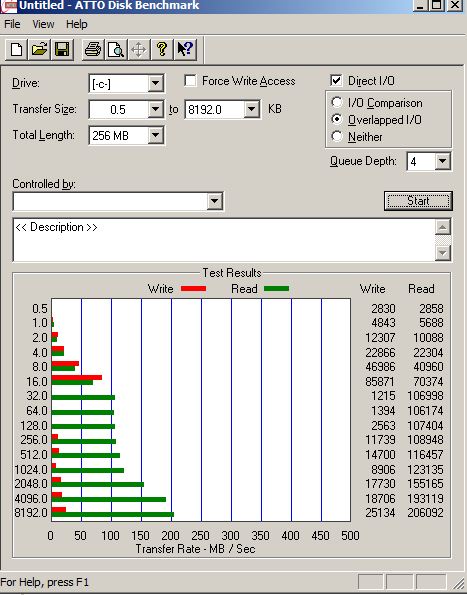Viewport: 467px width, 595px height.
Task: Open the Drive dropdown showing [-c-]
Action: click(x=156, y=83)
